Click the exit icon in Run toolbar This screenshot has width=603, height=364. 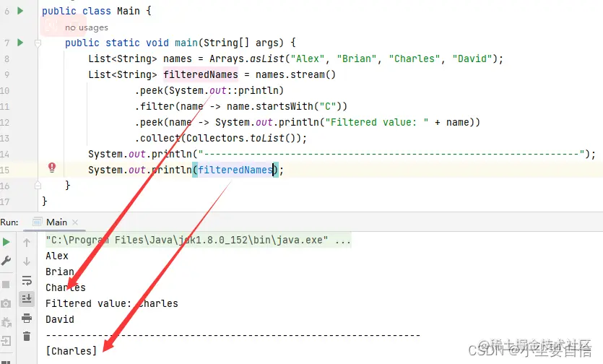click(6, 341)
